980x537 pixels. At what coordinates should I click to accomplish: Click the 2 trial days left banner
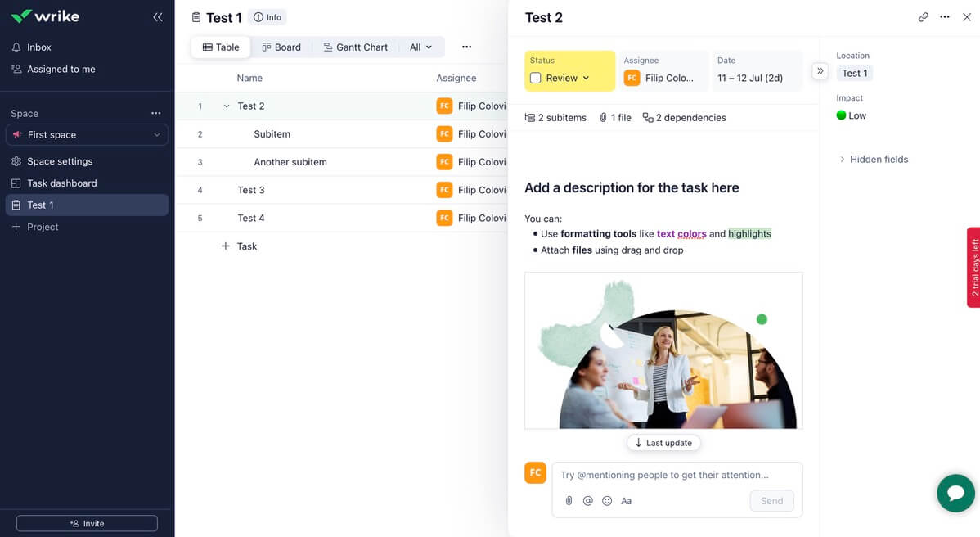[x=973, y=267]
